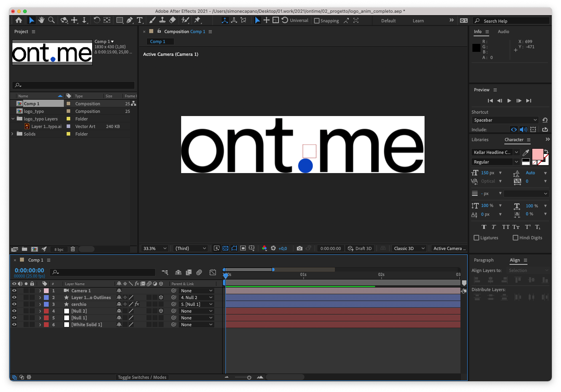The height and width of the screenshot is (392, 561).
Task: Toggle transparency grid in viewer
Action: 225,248
